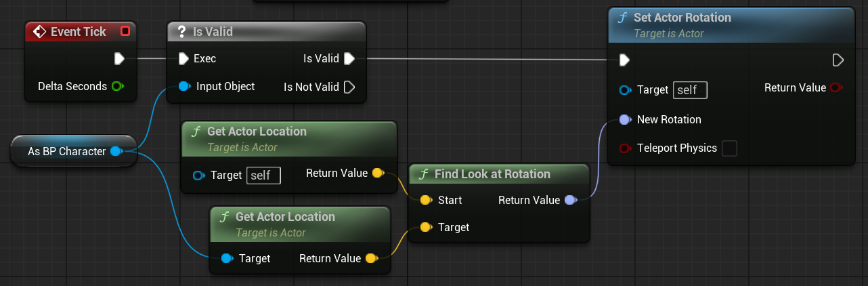Screen dimensions: 868x286
Task: Click the Is Not Valid exec output pin
Action: tap(349, 87)
